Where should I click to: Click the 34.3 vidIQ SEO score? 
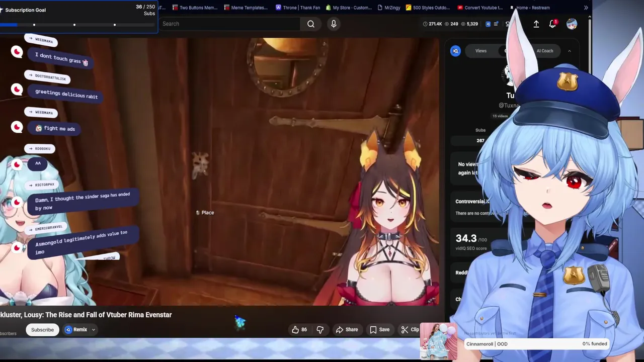[466, 238]
